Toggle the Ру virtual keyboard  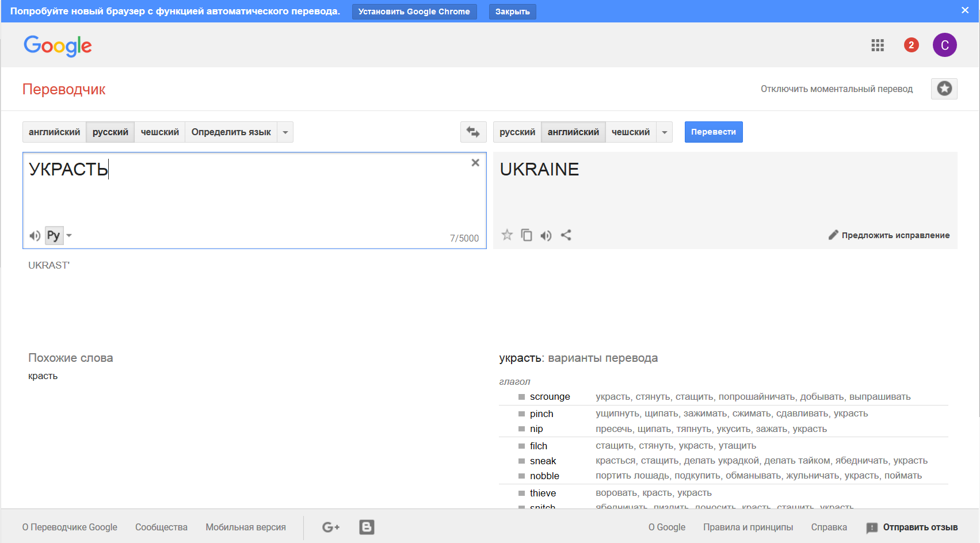tap(54, 235)
